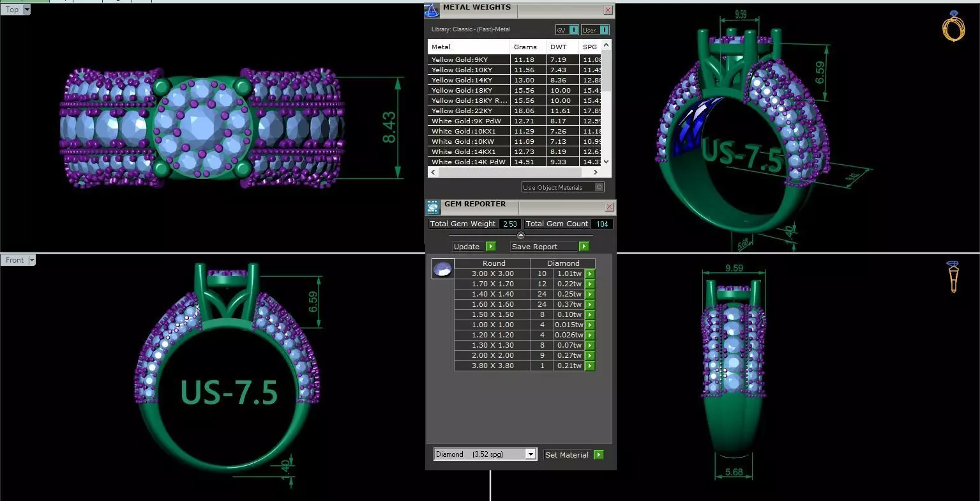Click green arrow for 3.80 X 3.80 row
This screenshot has height=501, width=980.
[590, 366]
